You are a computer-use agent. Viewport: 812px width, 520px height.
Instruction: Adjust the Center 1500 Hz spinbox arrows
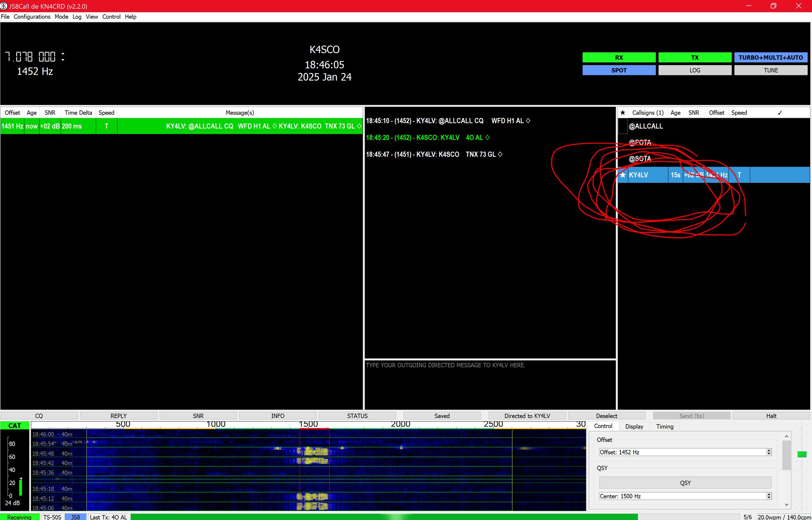(x=769, y=496)
